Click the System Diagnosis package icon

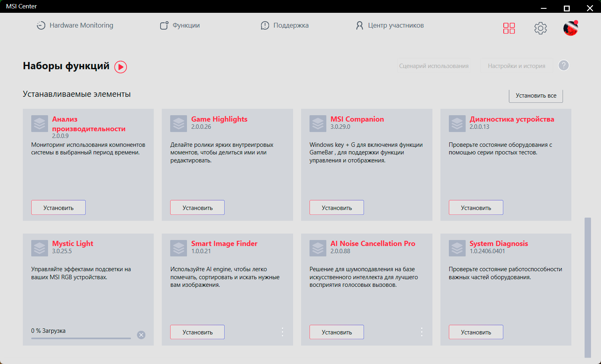pos(457,248)
